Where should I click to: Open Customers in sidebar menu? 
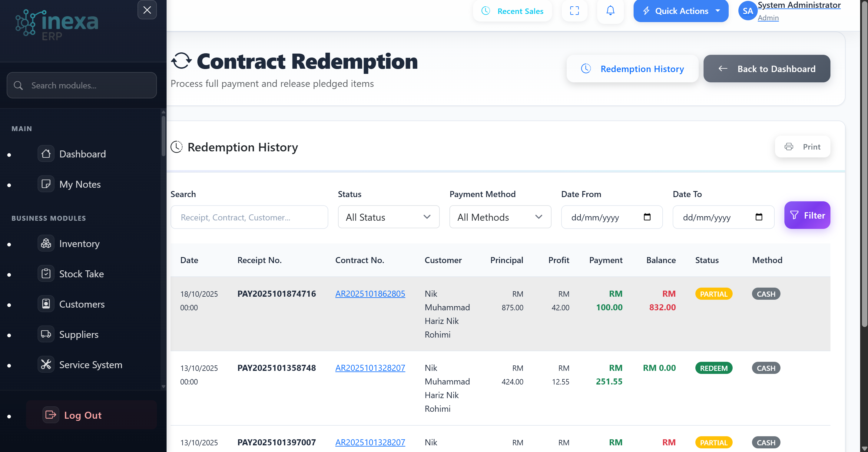coord(81,304)
